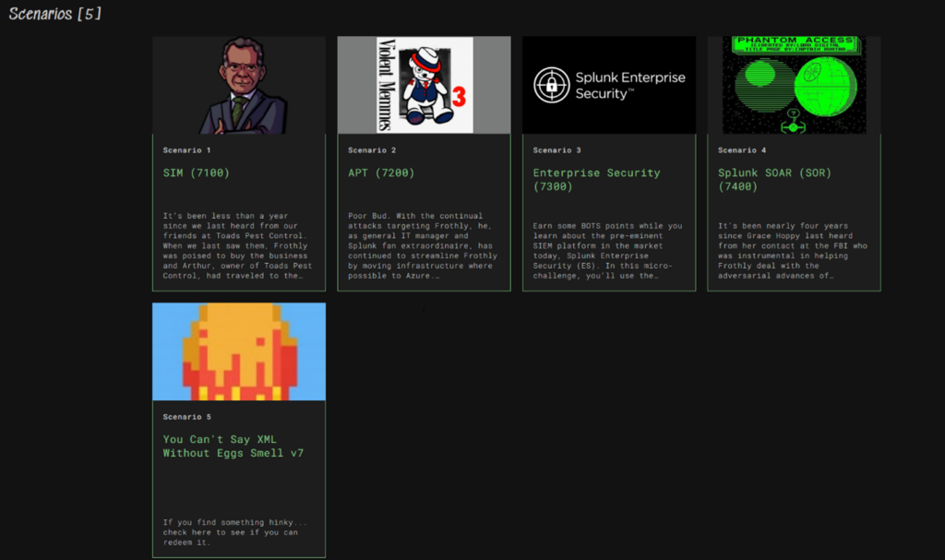Click the Scenario 5 label

pos(187,417)
